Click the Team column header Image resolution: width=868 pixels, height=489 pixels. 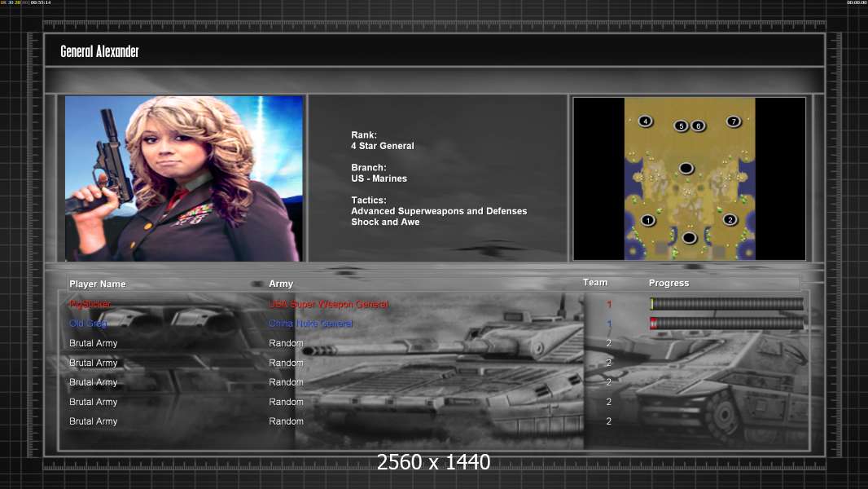[x=595, y=283]
